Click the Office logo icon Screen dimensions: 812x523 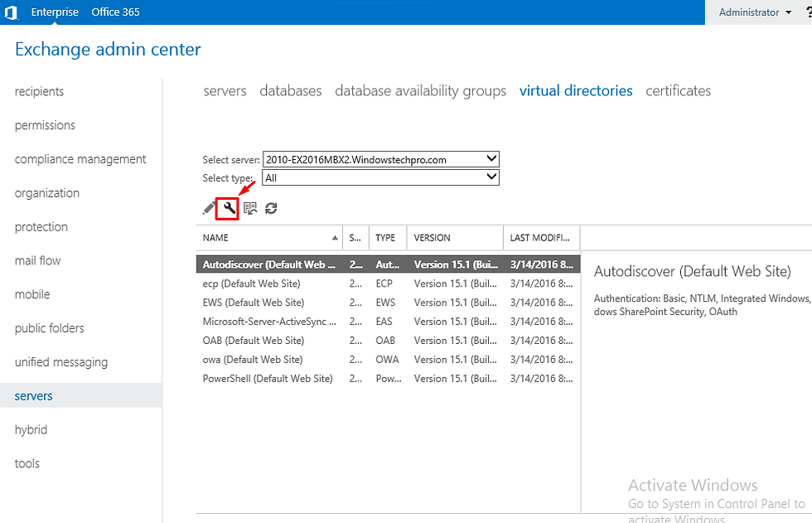pos(10,12)
